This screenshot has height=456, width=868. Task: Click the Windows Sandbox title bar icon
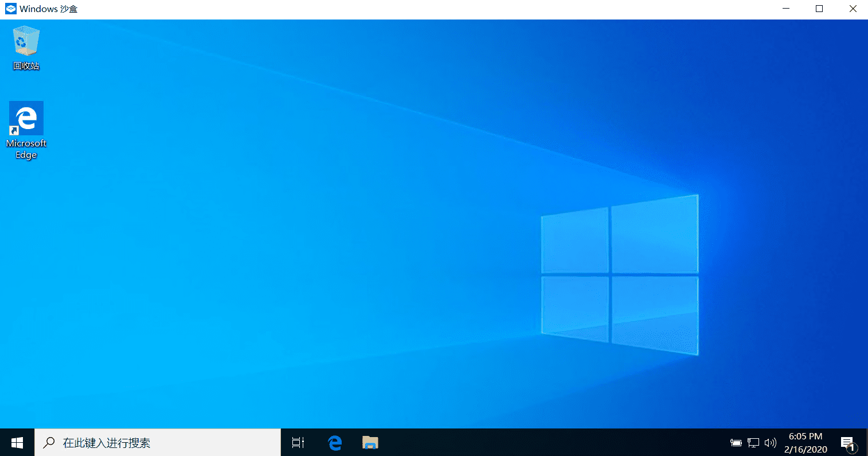10,9
